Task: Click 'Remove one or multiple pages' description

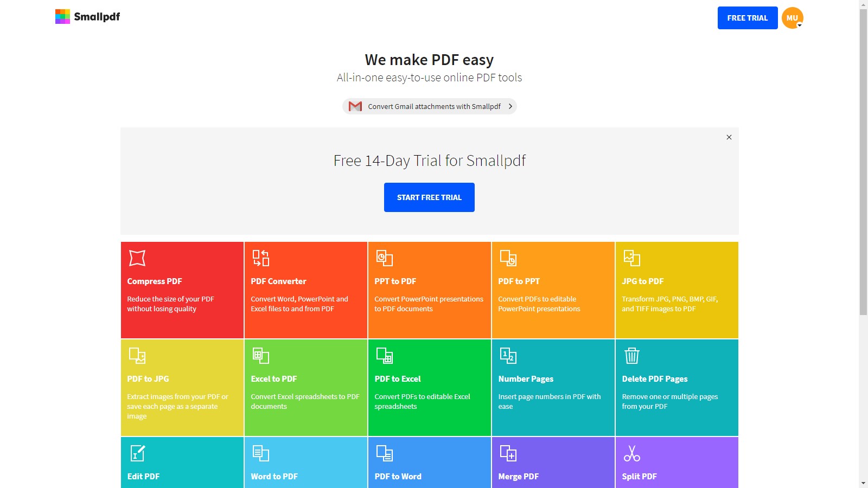Action: pos(670,401)
